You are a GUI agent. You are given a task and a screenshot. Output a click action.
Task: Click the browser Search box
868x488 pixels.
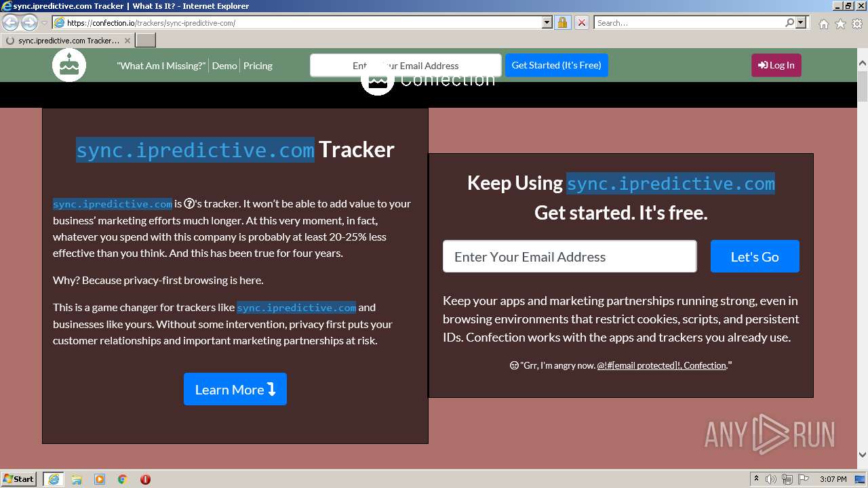click(x=689, y=22)
